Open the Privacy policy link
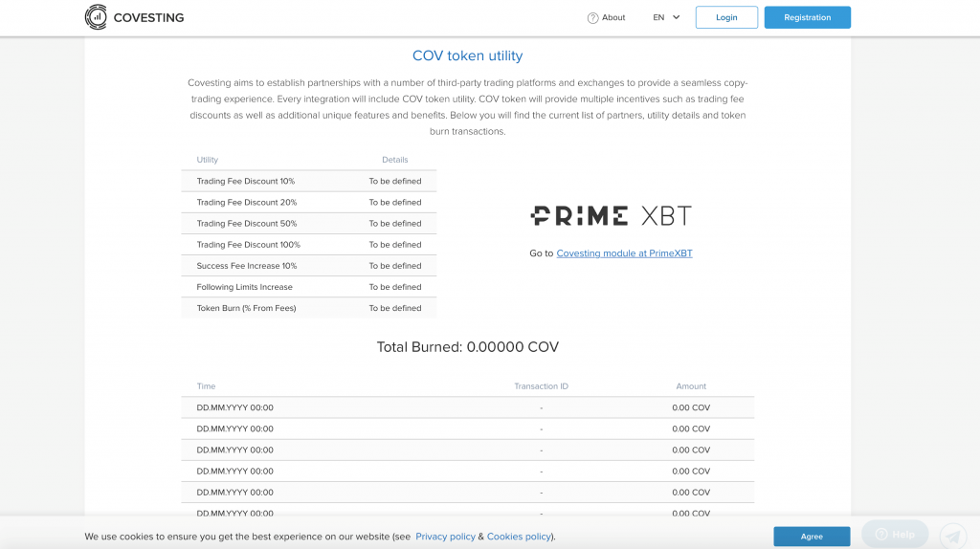980x549 pixels. pyautogui.click(x=445, y=537)
